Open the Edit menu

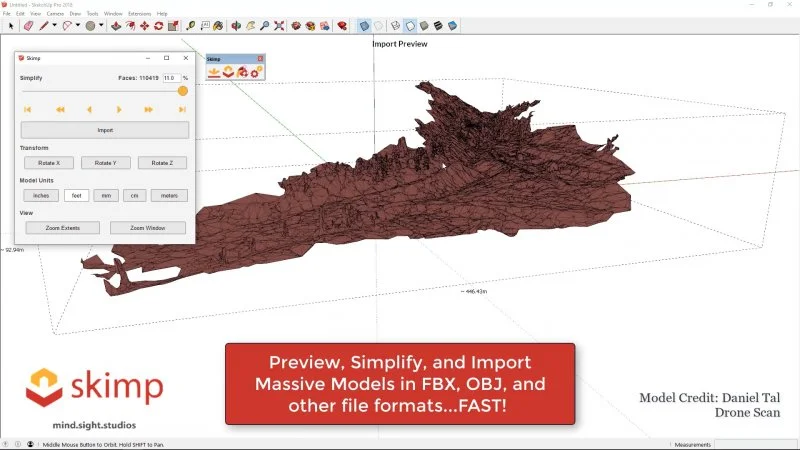[20, 14]
